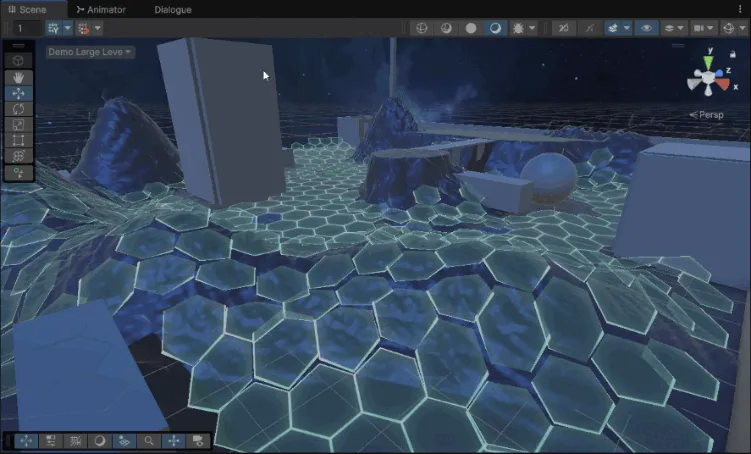Click the camera icon in bottom overlay bar
The height and width of the screenshot is (454, 751).
(198, 441)
